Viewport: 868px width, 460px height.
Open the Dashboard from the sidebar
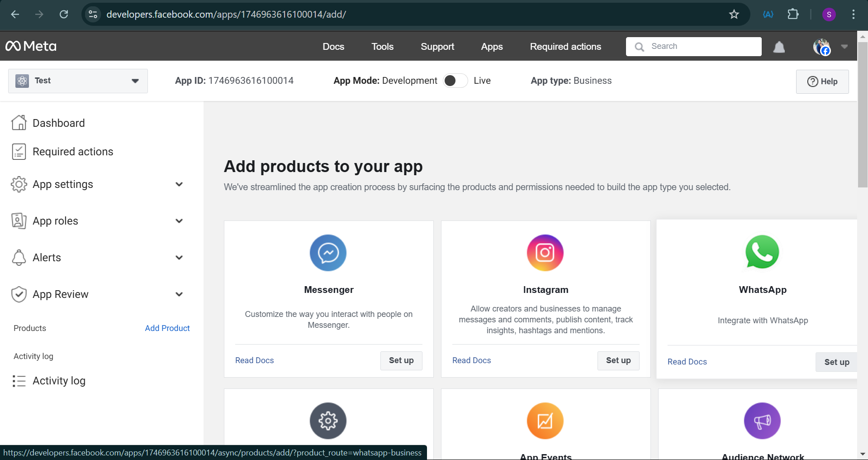[x=59, y=123]
